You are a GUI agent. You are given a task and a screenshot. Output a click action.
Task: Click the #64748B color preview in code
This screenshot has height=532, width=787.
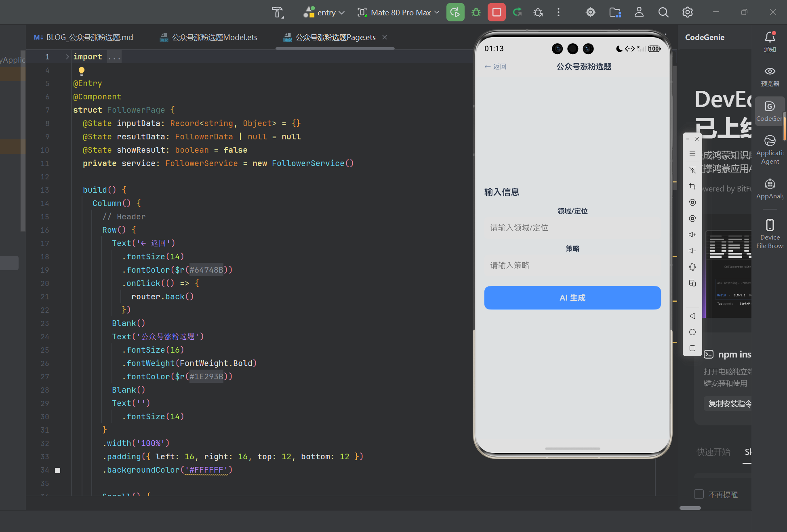[206, 270]
